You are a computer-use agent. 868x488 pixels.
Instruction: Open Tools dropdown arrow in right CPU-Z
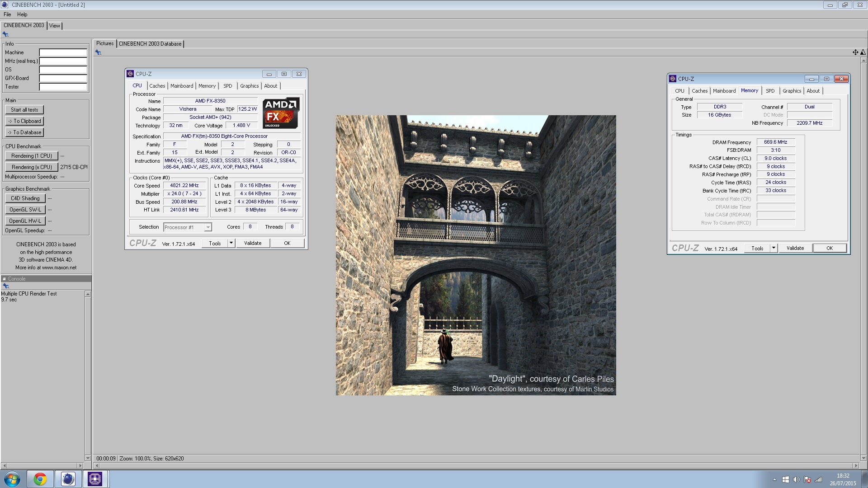[774, 248]
